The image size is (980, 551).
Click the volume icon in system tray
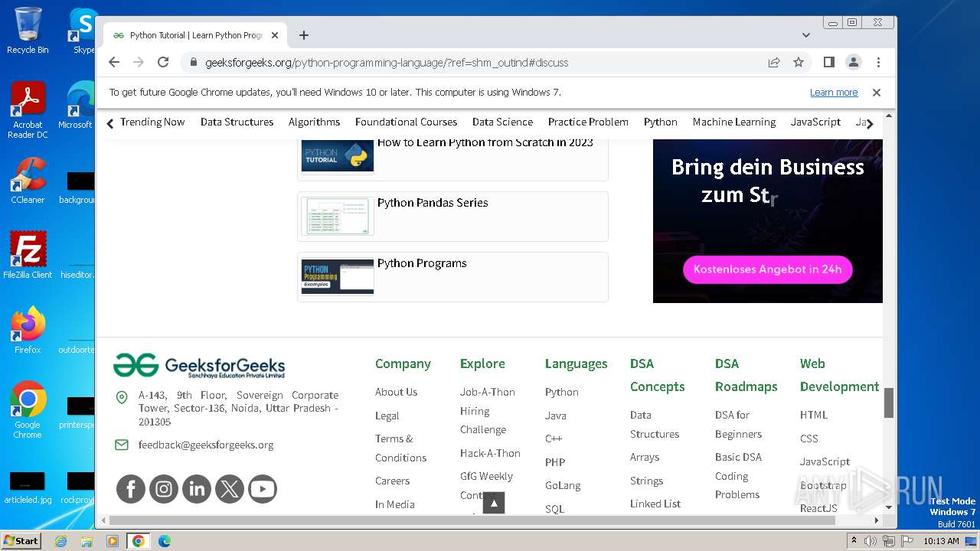tap(871, 541)
